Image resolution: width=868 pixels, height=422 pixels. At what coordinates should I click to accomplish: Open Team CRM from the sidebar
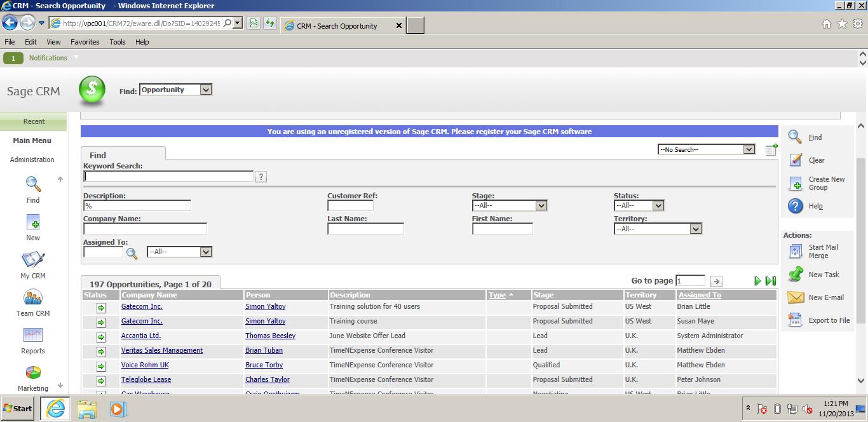pos(33,297)
